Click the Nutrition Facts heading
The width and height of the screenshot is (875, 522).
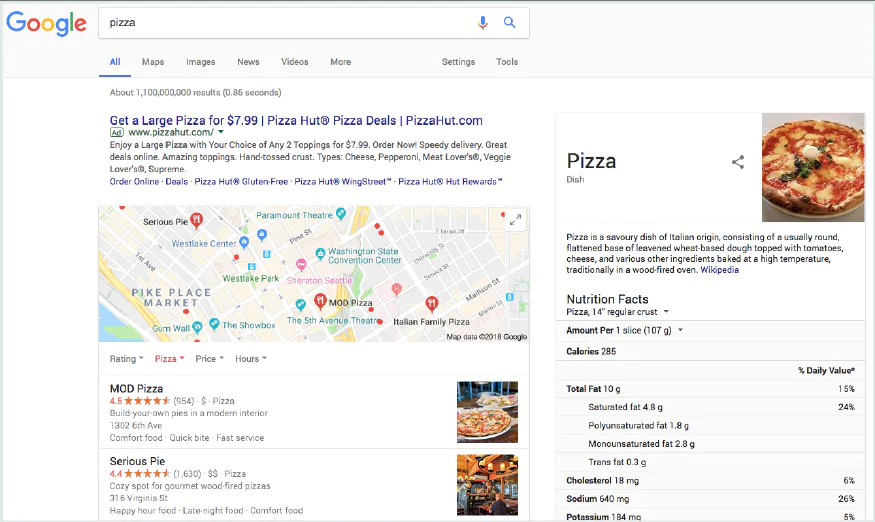click(607, 299)
